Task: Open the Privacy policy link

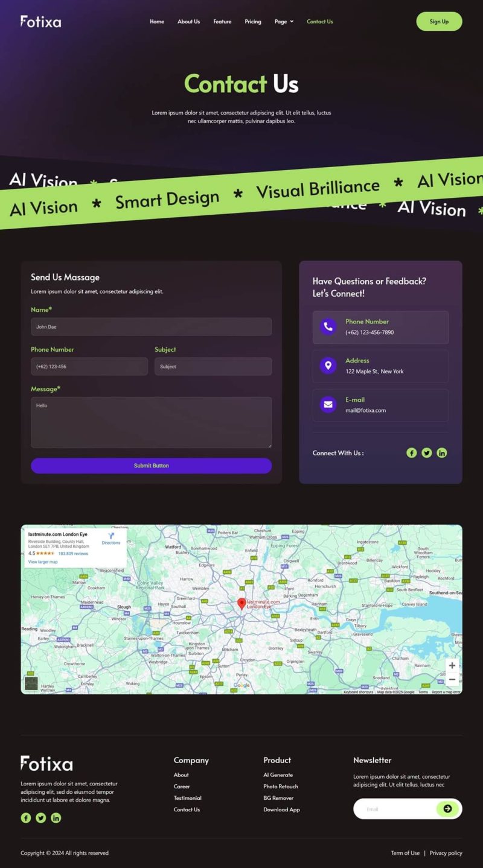Action: [446, 852]
